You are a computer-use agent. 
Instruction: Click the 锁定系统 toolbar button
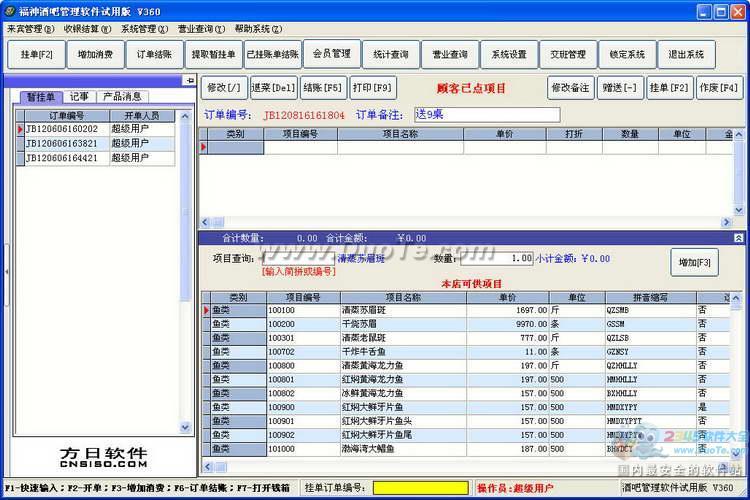coord(627,55)
